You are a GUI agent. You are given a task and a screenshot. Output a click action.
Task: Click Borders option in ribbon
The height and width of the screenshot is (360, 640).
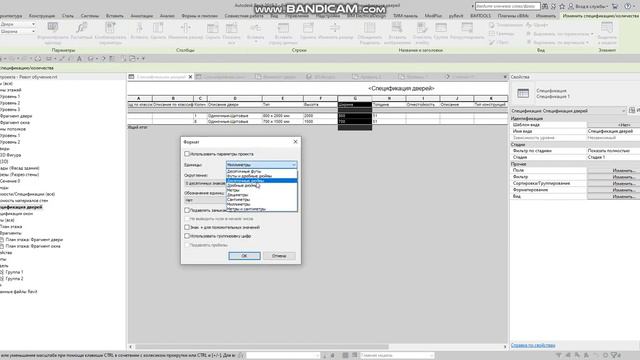(x=502, y=34)
